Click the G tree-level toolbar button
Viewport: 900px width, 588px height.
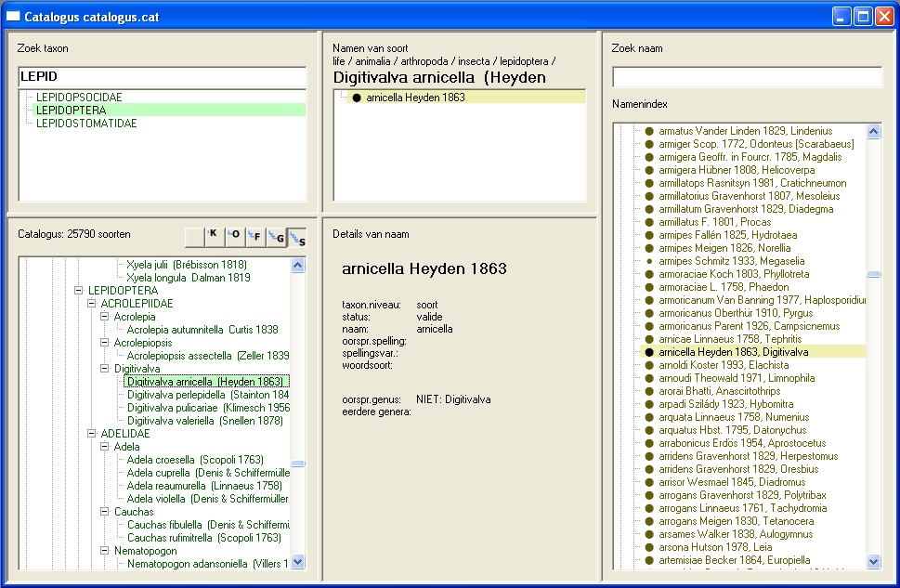[276, 237]
